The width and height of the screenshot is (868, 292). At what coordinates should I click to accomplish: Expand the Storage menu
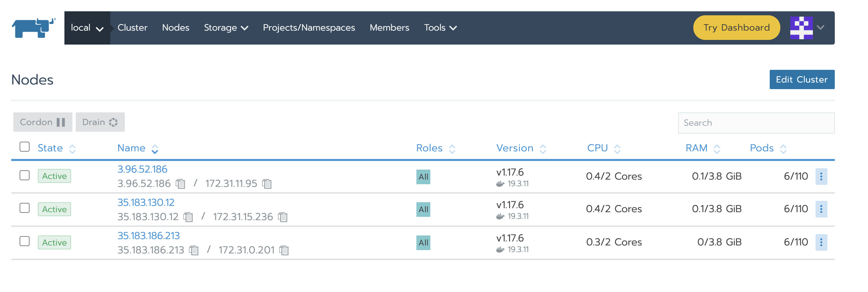click(226, 28)
